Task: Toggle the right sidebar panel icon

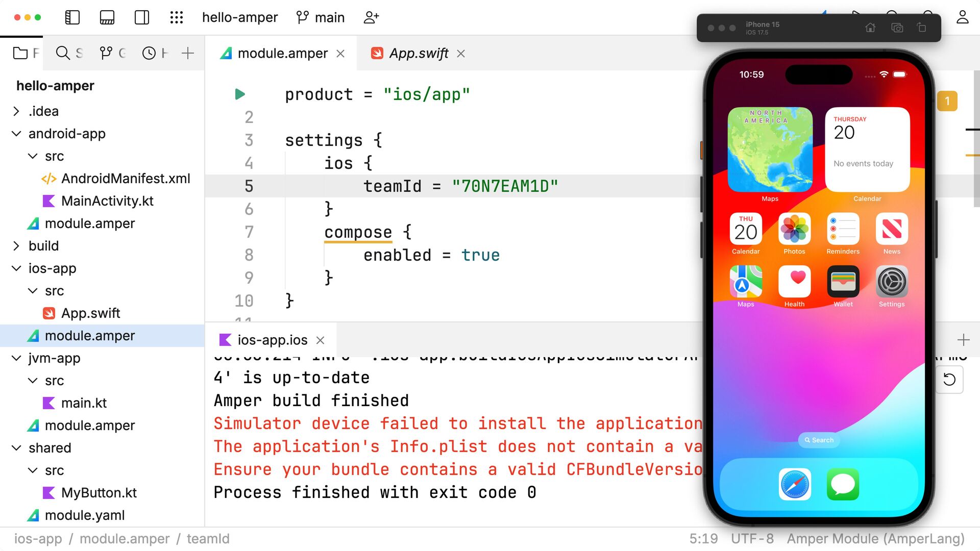Action: coord(142,17)
